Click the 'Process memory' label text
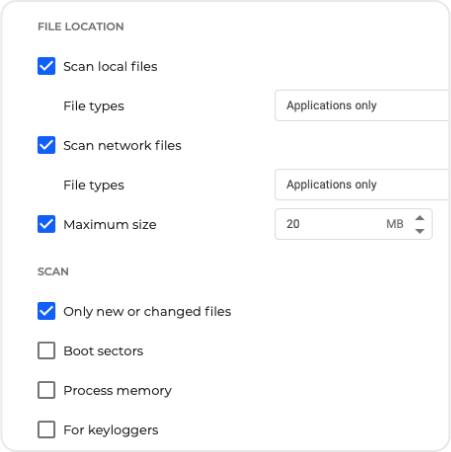451x452 pixels. pyautogui.click(x=118, y=391)
